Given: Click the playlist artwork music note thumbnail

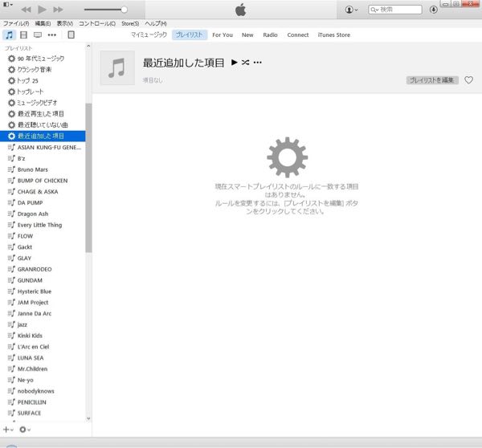Looking at the screenshot, I should (117, 68).
